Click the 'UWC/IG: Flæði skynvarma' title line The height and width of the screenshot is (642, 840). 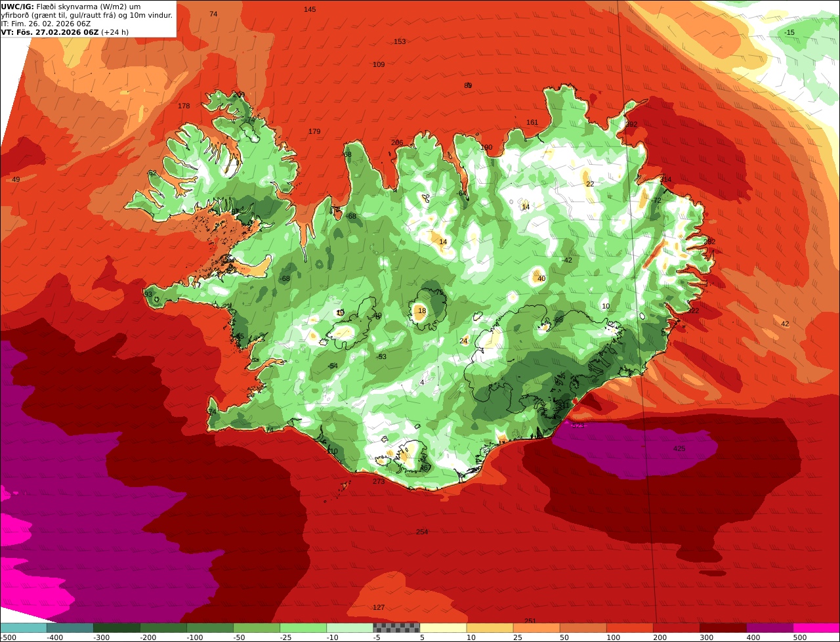coord(70,7)
